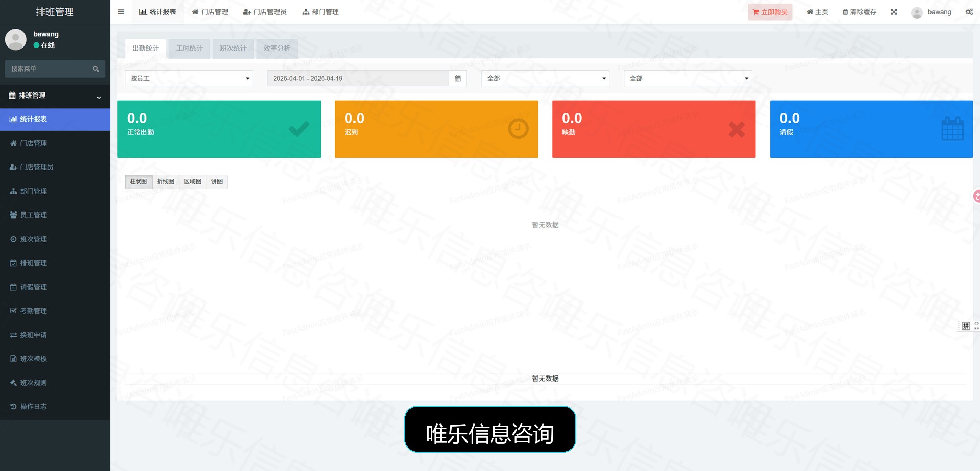980x471 pixels.
Task: Open the first 全部 filter dropdown
Action: pos(545,78)
